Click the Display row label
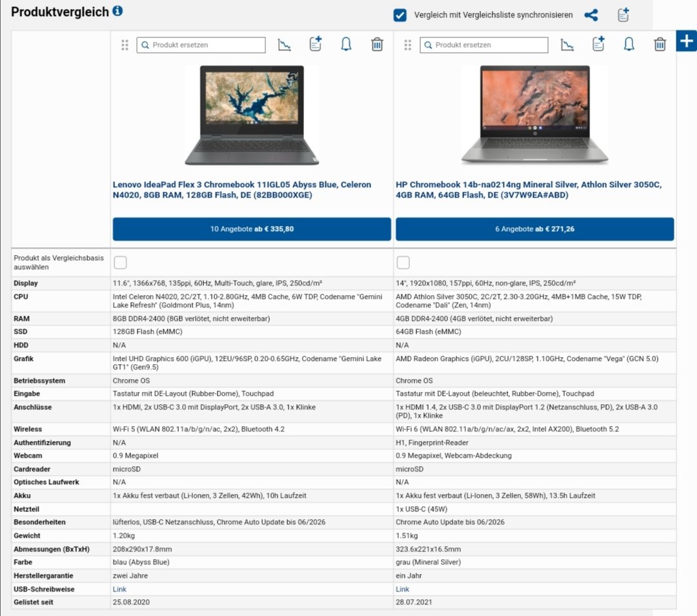Image resolution: width=697 pixels, height=616 pixels. pos(26,283)
